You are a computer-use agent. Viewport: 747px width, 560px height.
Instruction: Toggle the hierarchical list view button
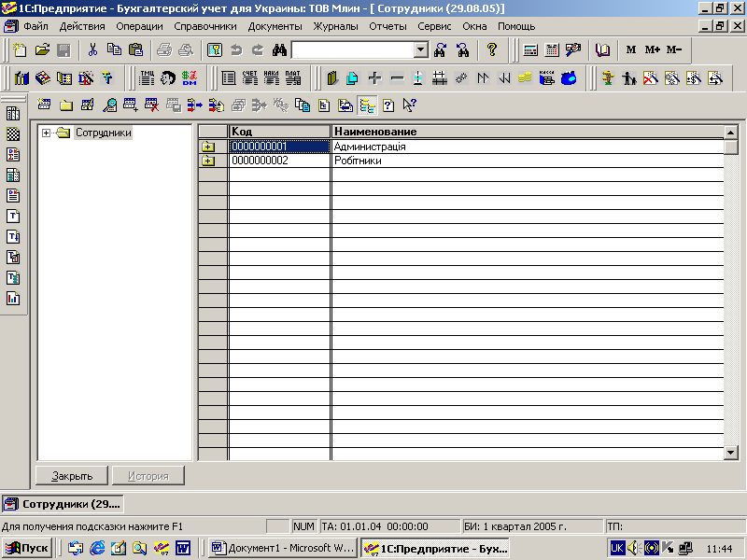coord(367,105)
